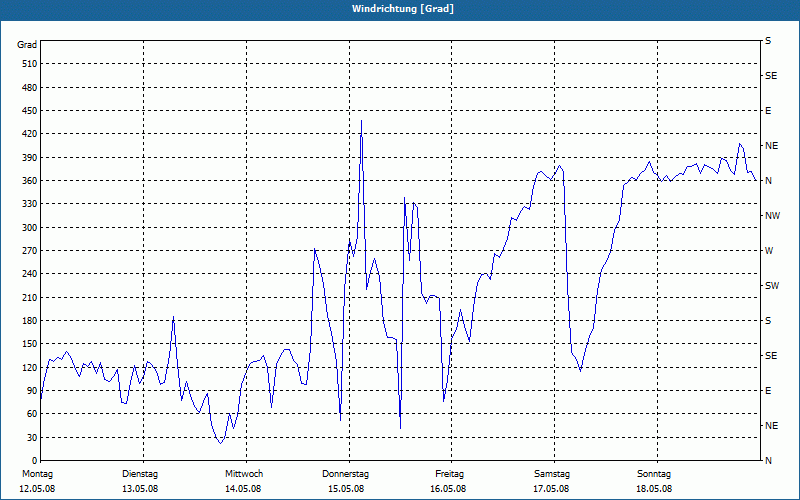Select the date '14.05.08'
The height and width of the screenshot is (500, 800).
pos(243,489)
